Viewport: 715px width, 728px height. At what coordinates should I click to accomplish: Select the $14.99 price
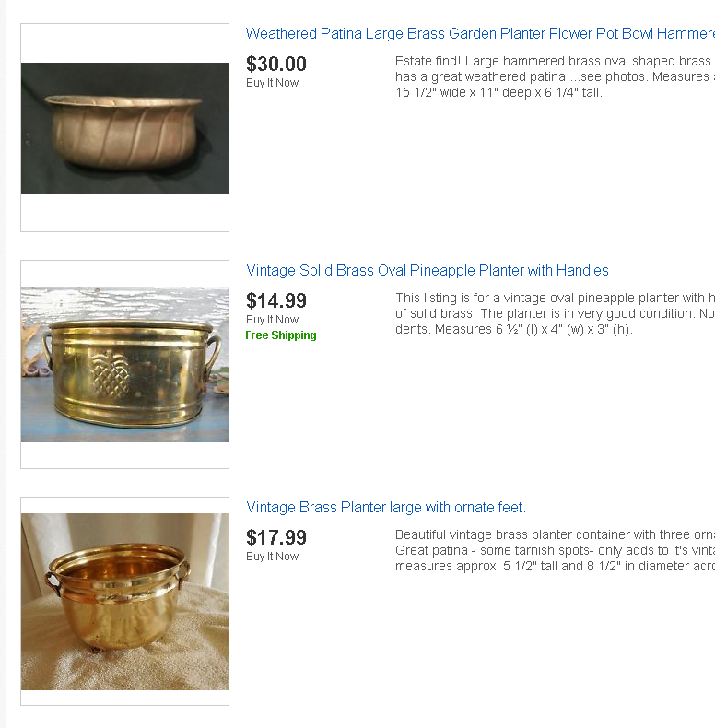click(276, 300)
